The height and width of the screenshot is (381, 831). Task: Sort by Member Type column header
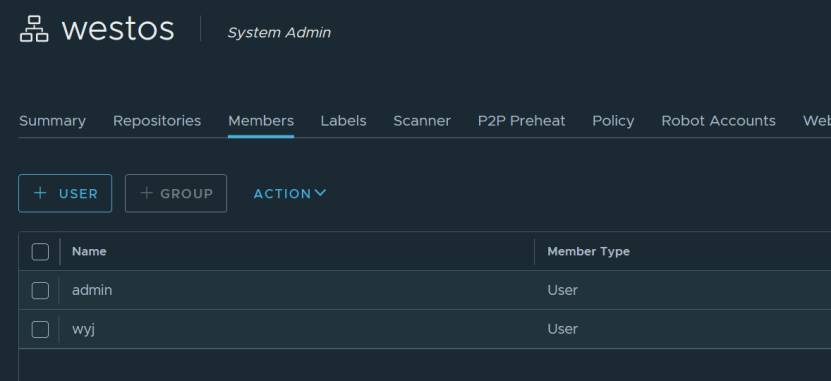(x=588, y=251)
